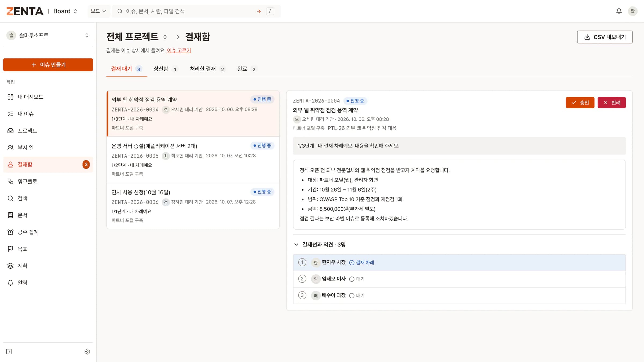Viewport: 644px width, 362px height.
Task: Select 외부 웹 취약점 점검 용역 계약 card
Action: [193, 113]
